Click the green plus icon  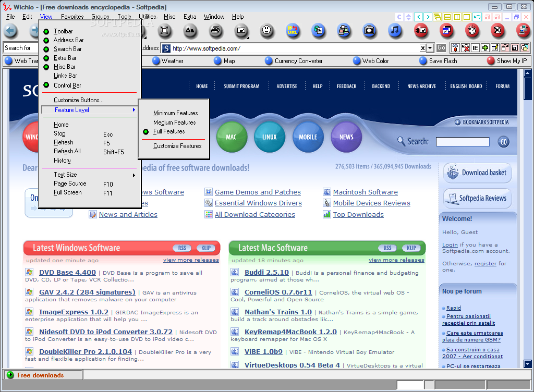[485, 48]
